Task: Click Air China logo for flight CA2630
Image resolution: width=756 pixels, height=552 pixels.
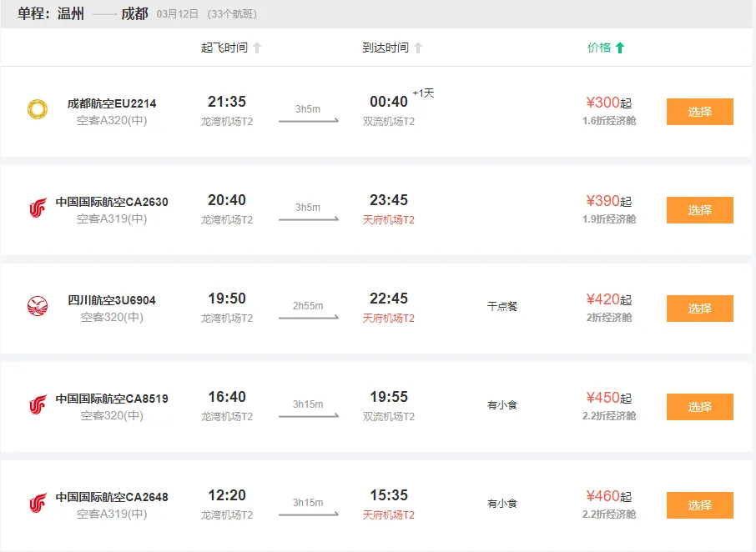Action: 38,208
